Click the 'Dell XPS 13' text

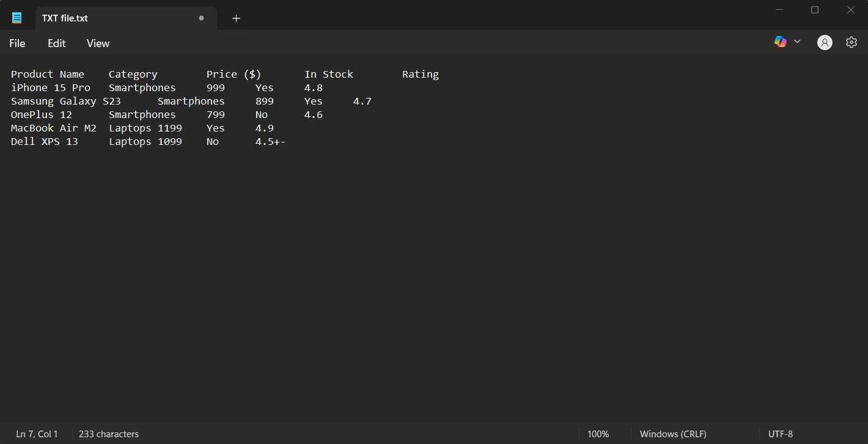coord(45,141)
